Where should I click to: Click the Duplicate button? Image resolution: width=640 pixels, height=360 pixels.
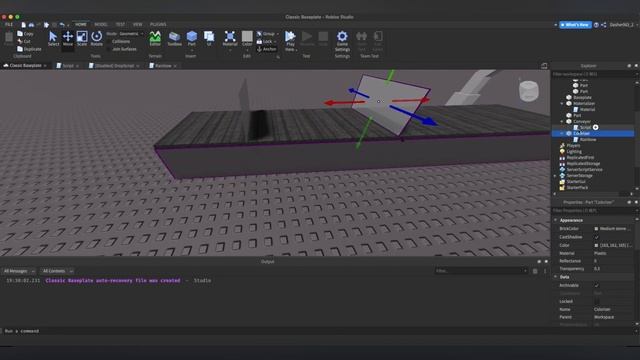tap(29, 49)
